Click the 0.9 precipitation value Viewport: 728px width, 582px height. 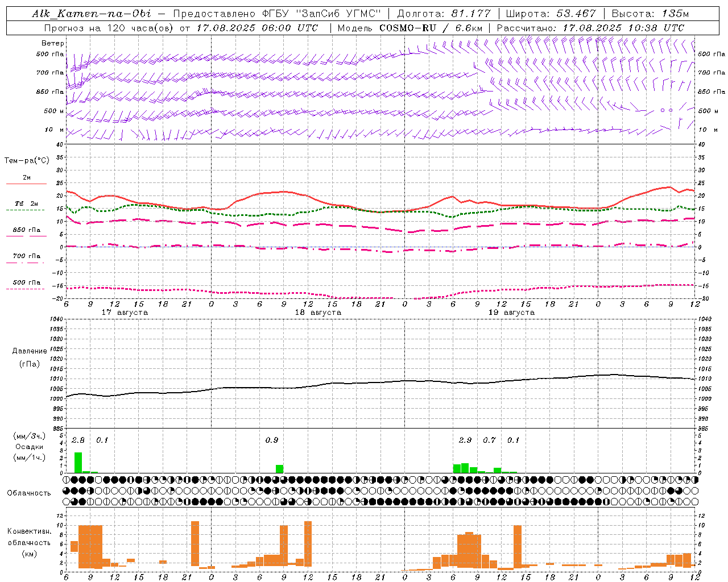272,440
